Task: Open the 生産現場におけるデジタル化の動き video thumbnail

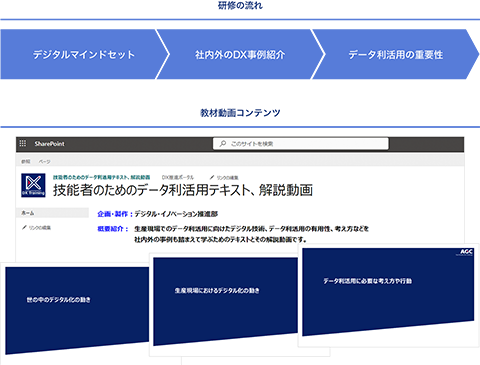Action: (x=225, y=301)
